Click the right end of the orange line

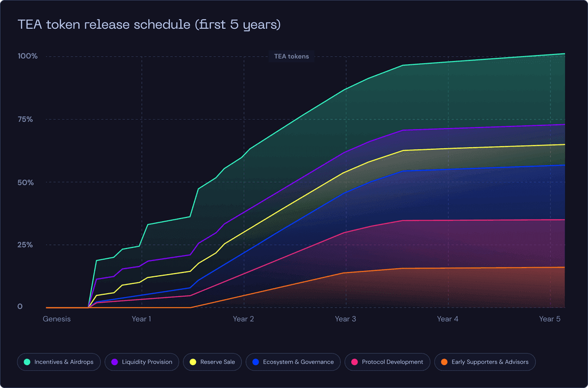click(564, 267)
